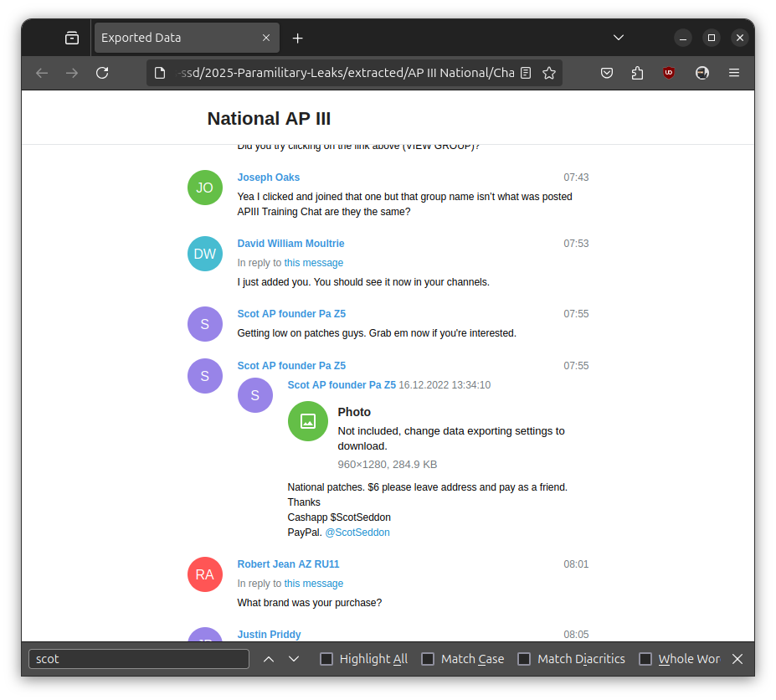This screenshot has width=776, height=700.
Task: Click Robert Jean AZ RU11 sender name
Action: [x=288, y=564]
